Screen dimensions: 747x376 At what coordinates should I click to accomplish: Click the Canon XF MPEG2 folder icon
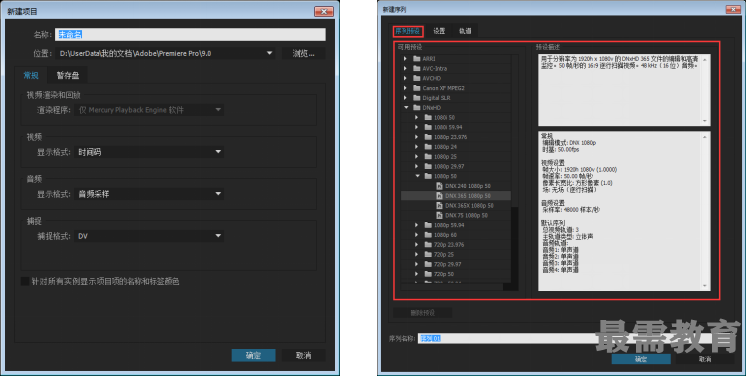coord(416,88)
